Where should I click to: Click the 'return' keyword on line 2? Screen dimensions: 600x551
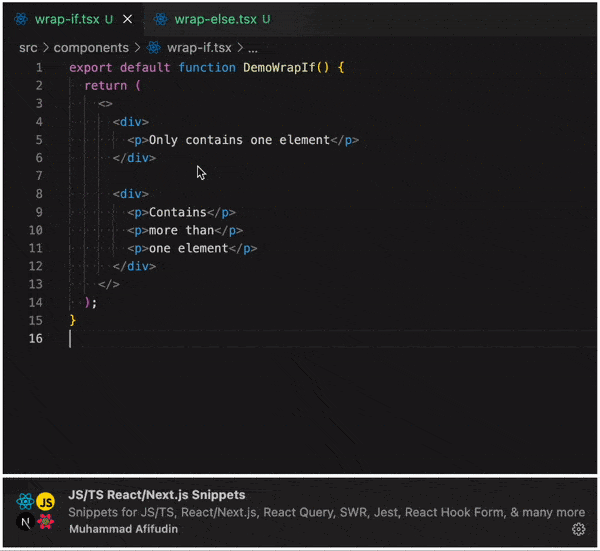tap(106, 86)
